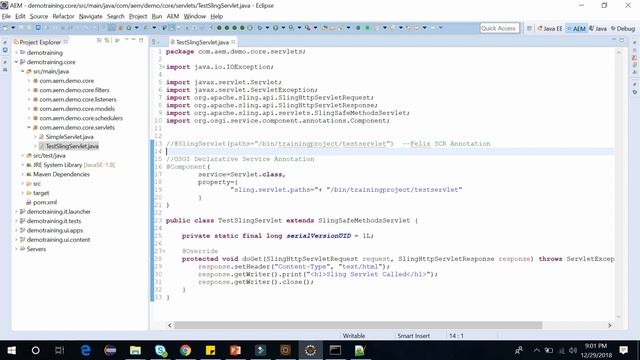640x360 pixels.
Task: Open the Open Perspective button
Action: (529, 28)
